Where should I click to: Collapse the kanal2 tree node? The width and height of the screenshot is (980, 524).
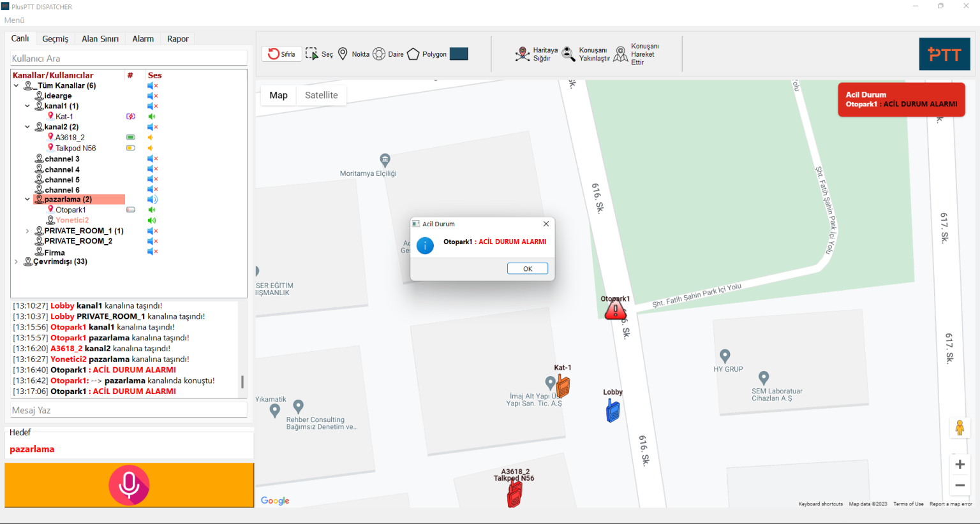pos(27,127)
